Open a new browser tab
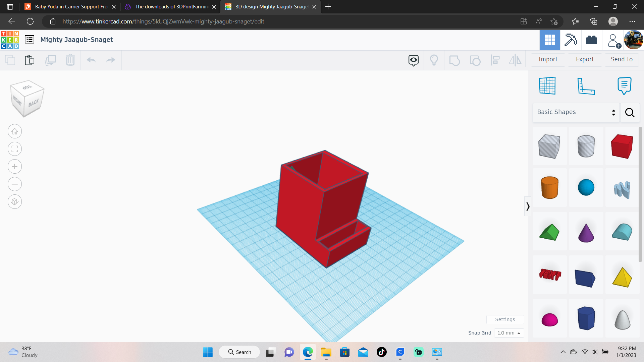Screen dimensions: 644x362 [x=328, y=7]
